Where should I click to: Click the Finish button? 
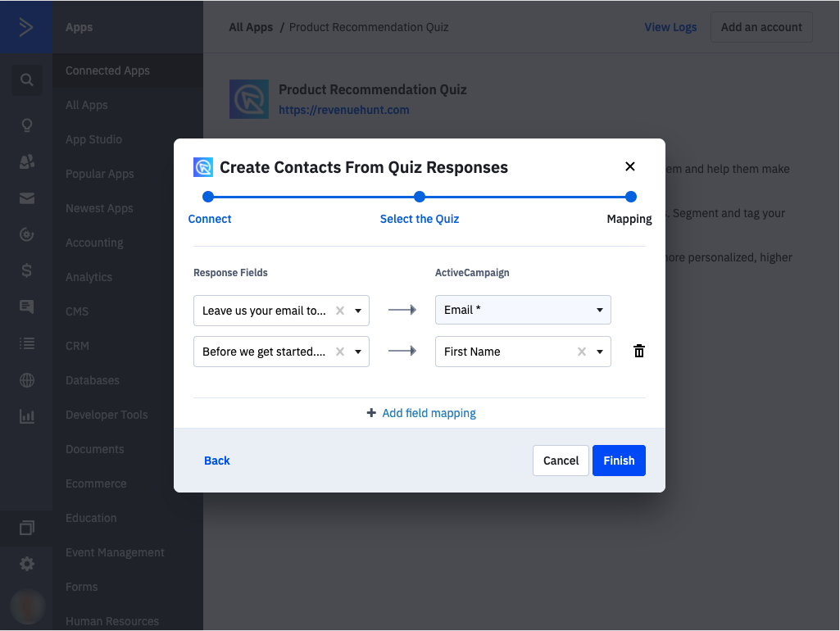[x=619, y=461]
